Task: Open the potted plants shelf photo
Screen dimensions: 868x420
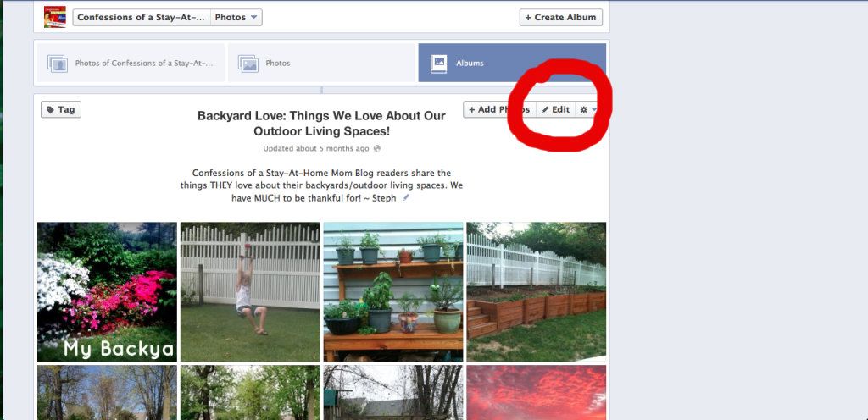Action: pyautogui.click(x=393, y=292)
